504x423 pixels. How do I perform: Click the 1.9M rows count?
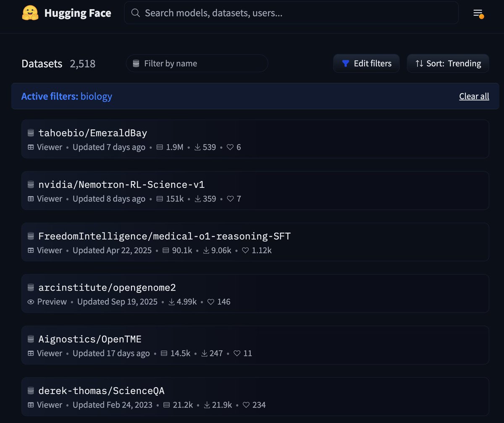coord(174,147)
